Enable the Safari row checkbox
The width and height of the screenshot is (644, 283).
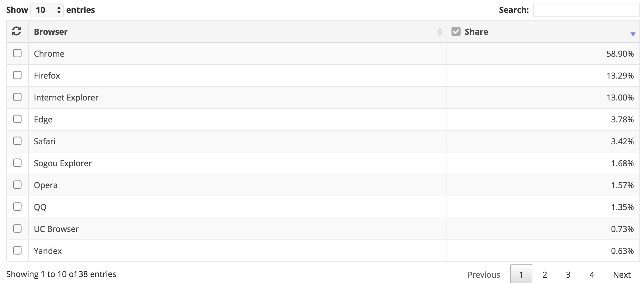[x=17, y=141]
